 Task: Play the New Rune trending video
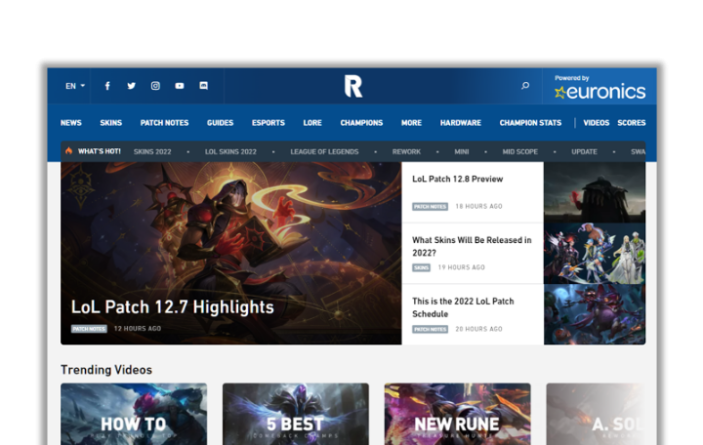(x=457, y=414)
